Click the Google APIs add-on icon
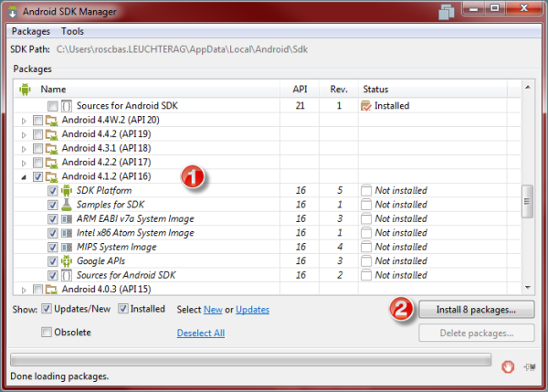This screenshot has width=548, height=392. (x=67, y=261)
